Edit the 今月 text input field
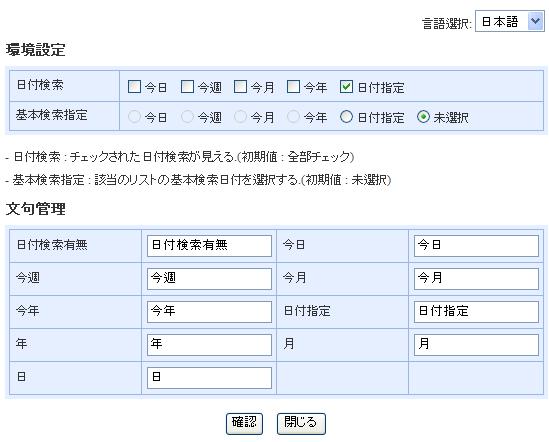Image resolution: width=549 pixels, height=442 pixels. [476, 279]
